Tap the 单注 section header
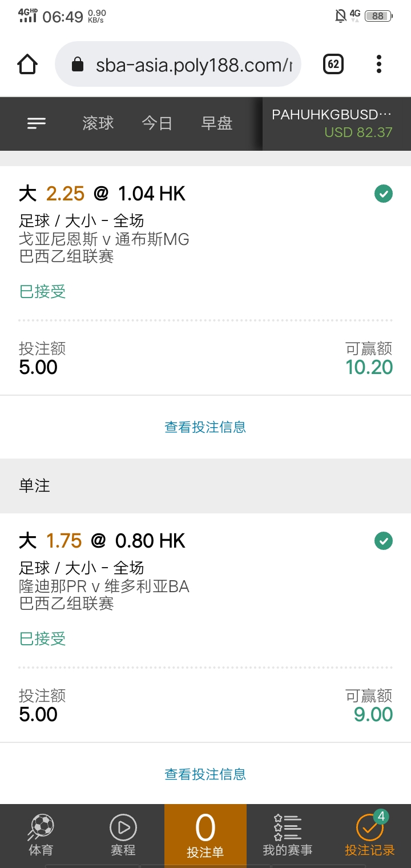 coord(205,486)
